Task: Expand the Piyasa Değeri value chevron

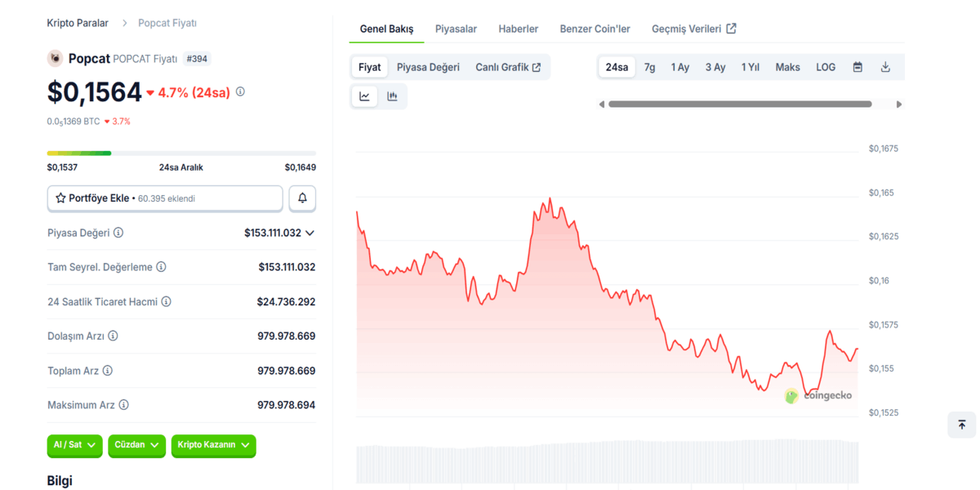Action: 310,233
